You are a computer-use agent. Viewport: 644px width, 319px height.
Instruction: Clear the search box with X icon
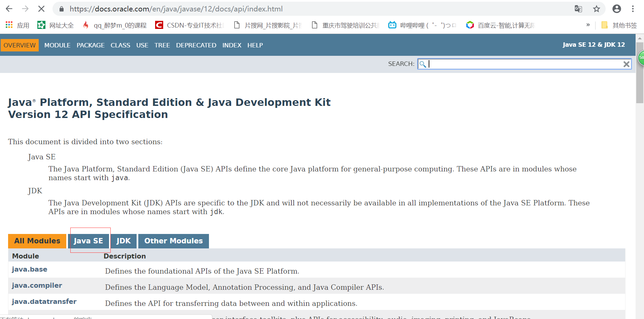(x=626, y=64)
